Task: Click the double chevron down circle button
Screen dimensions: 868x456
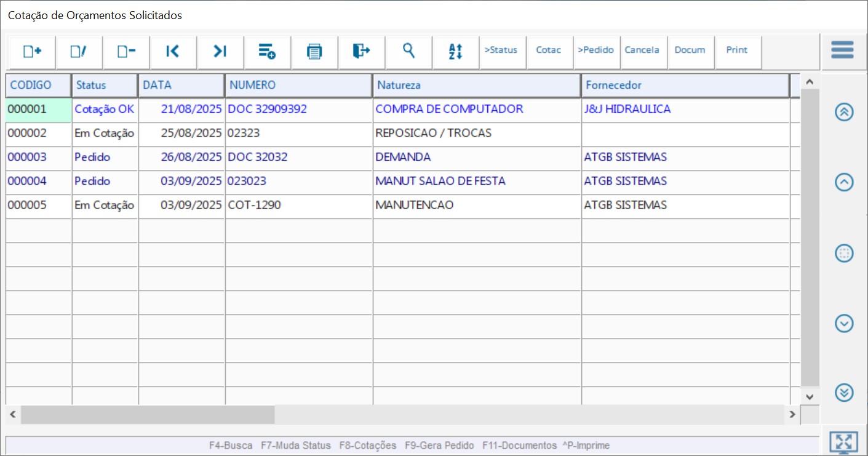Action: click(x=844, y=392)
